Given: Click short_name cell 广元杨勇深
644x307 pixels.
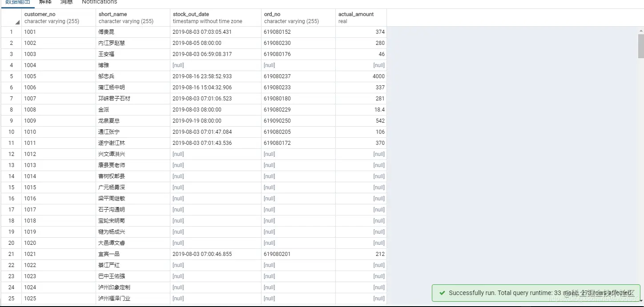Looking at the screenshot, I should click(133, 187).
